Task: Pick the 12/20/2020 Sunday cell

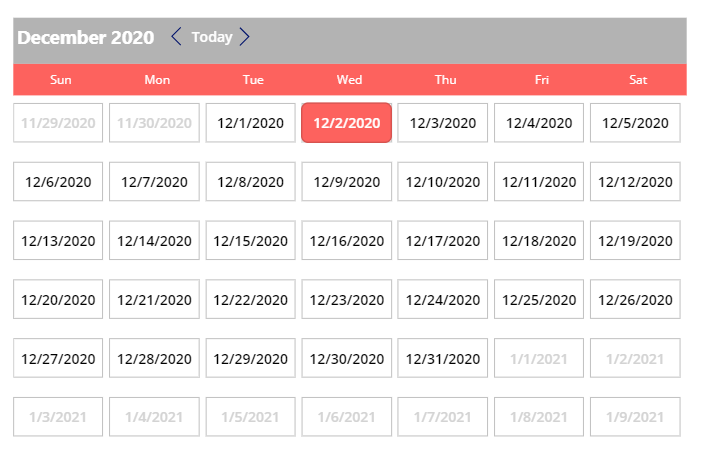Action: click(58, 300)
